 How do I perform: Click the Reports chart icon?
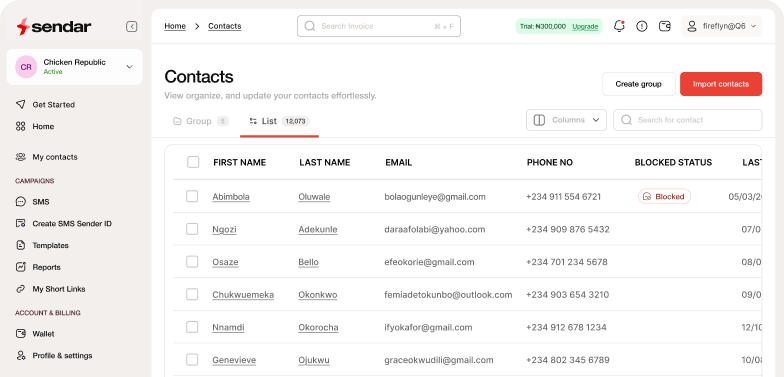click(x=20, y=267)
